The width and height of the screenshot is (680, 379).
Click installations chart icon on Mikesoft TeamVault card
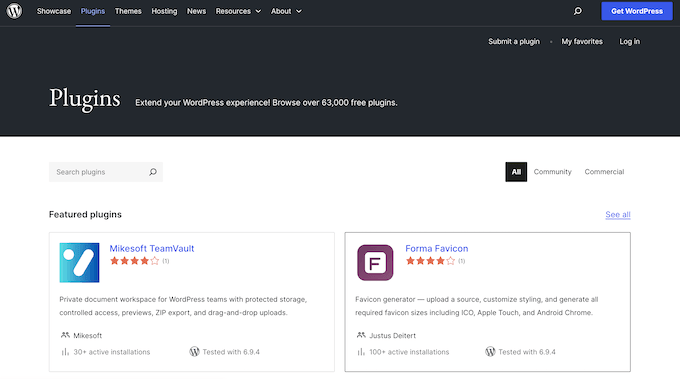point(65,352)
